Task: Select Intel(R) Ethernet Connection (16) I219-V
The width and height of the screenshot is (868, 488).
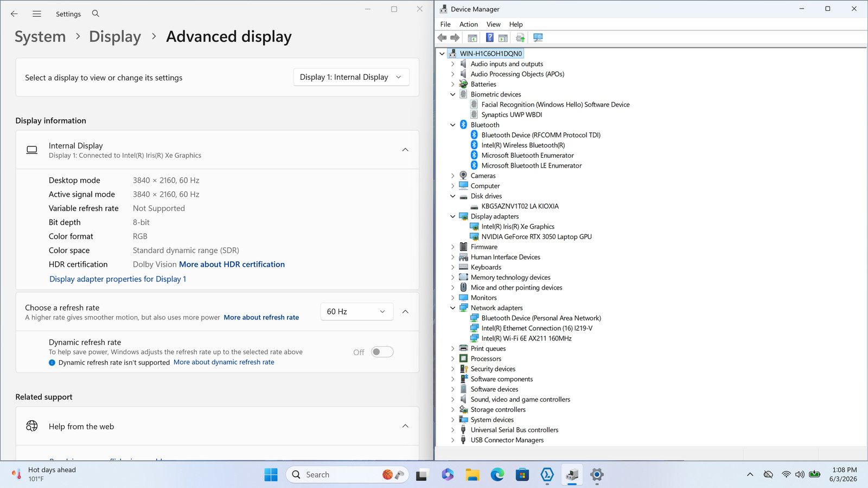Action: tap(537, 328)
